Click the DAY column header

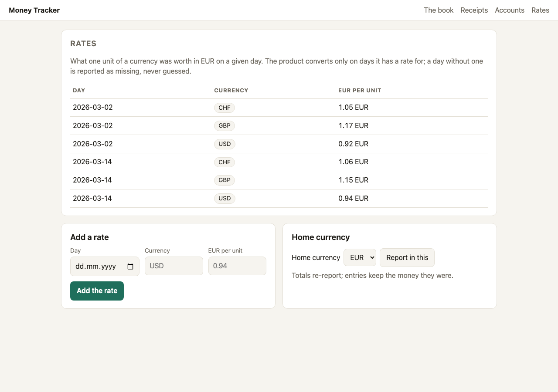79,91
